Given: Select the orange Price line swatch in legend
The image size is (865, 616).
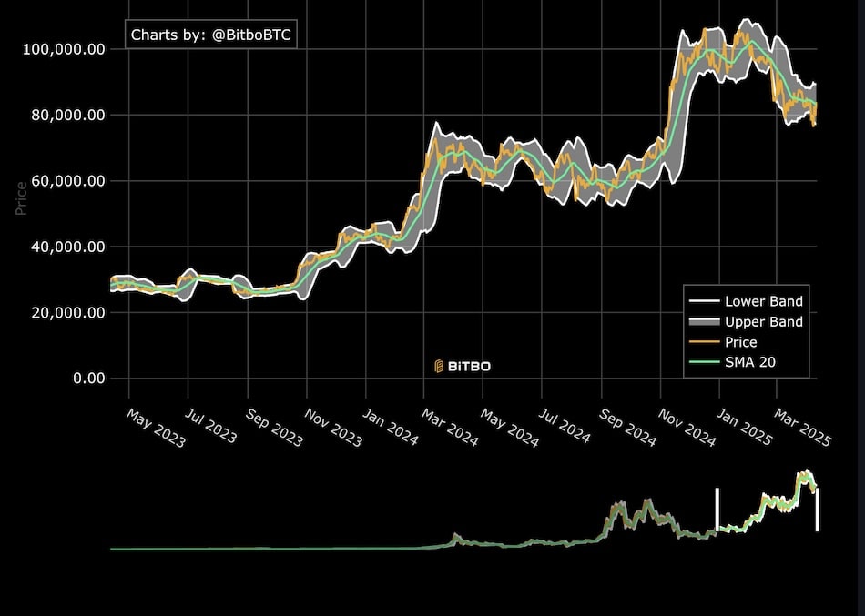Looking at the screenshot, I should click(706, 342).
